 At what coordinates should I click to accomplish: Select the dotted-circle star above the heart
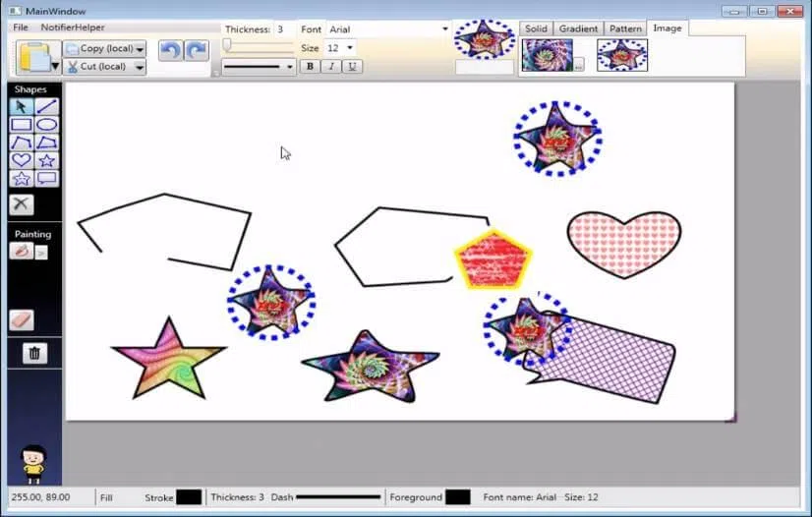point(557,139)
